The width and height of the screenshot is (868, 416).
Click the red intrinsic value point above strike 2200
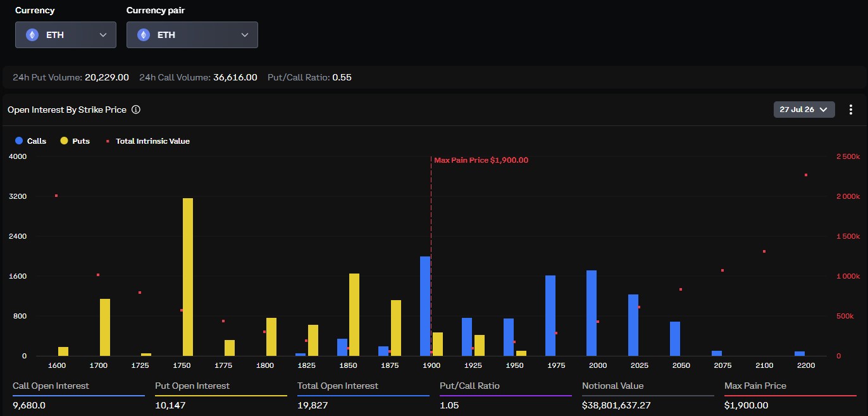806,175
